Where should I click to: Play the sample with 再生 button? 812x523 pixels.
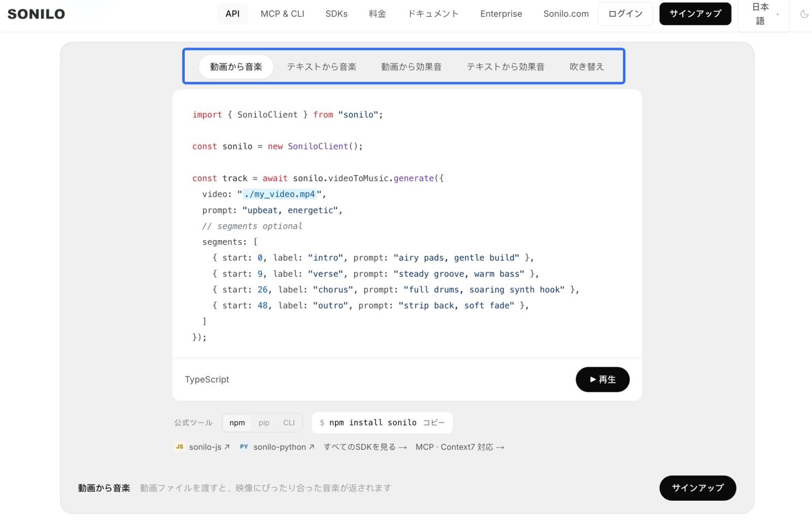coord(602,380)
